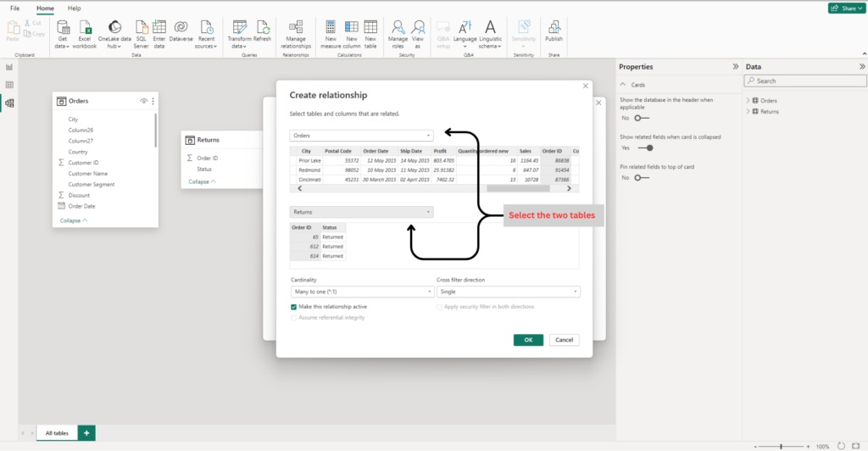The image size is (868, 451).
Task: Toggle Orders table visibility eye icon
Action: 143,101
